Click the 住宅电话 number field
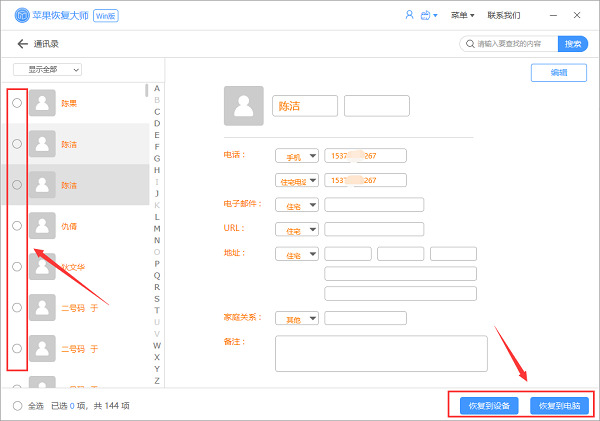This screenshot has height=421, width=600. tap(365, 180)
